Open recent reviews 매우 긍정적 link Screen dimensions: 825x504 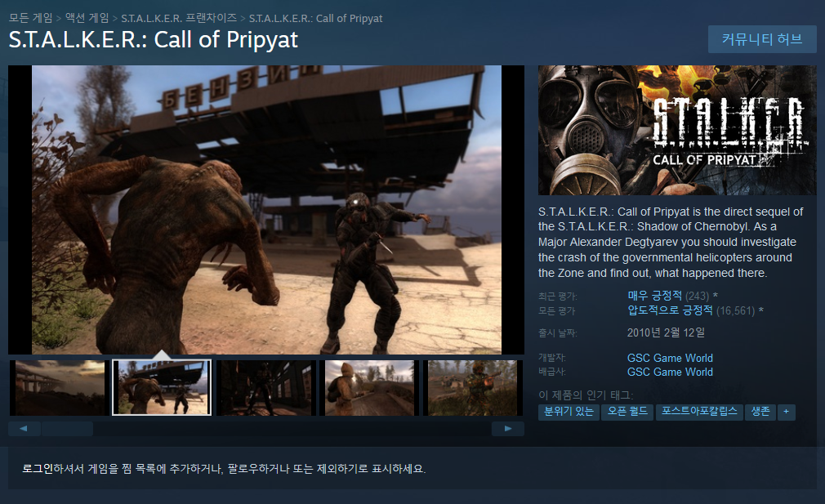tap(654, 296)
